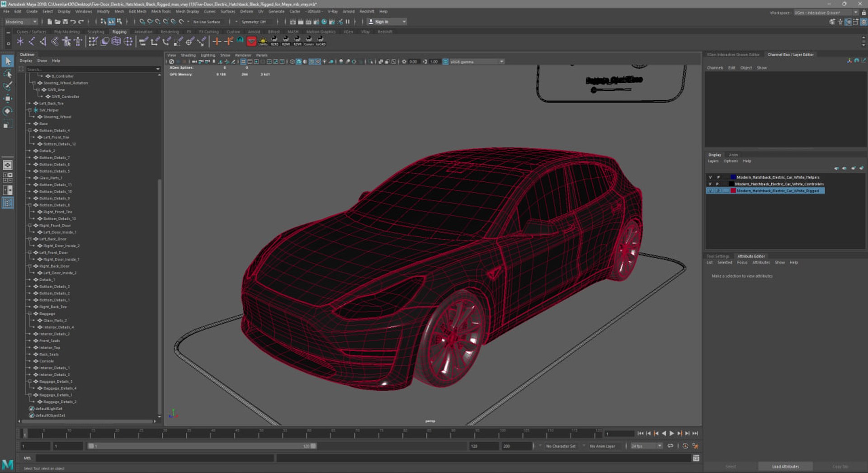Toggle playback P of Rigged layer
The image size is (868, 473).
point(718,191)
